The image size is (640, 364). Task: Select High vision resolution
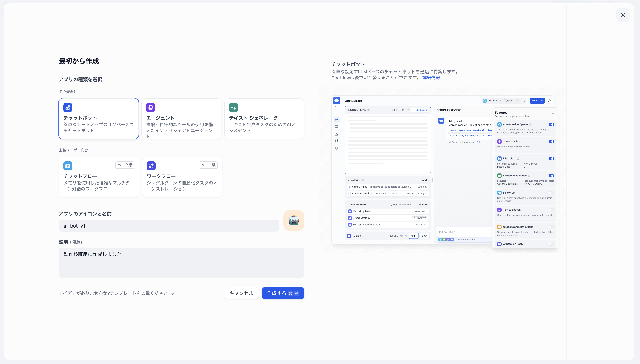pos(413,236)
